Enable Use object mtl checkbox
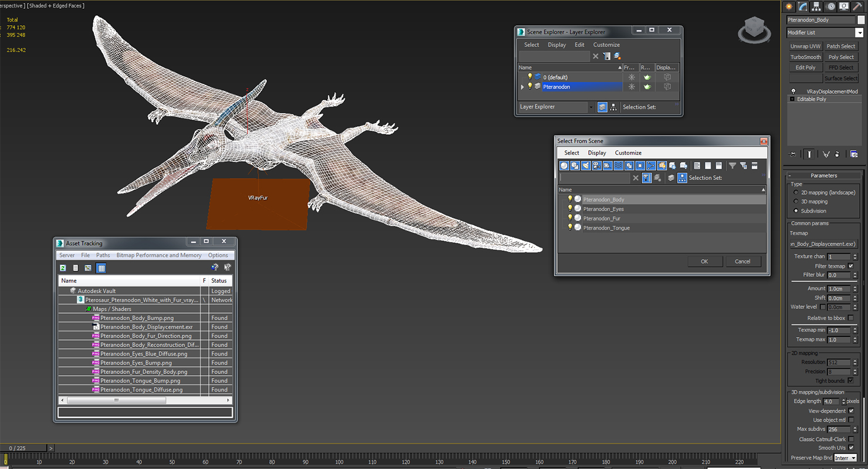 851,420
